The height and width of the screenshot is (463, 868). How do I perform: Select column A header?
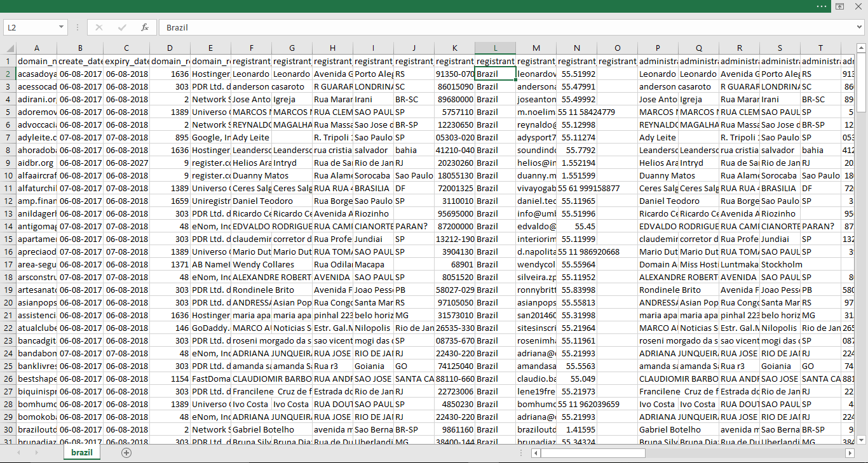point(36,48)
